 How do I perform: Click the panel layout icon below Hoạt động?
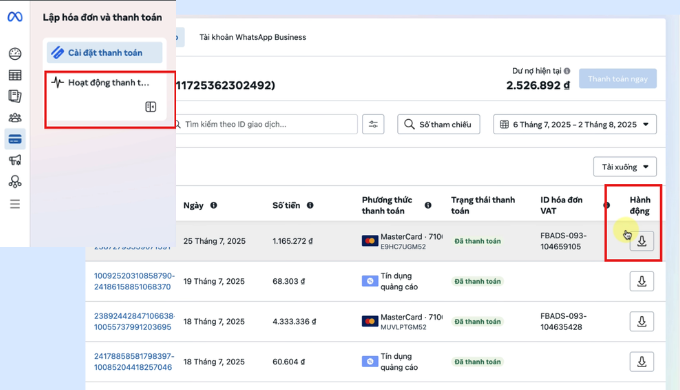pyautogui.click(x=150, y=107)
